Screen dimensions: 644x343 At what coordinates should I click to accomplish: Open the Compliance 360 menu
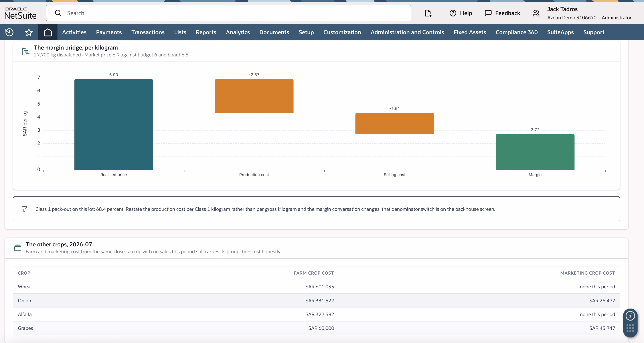[516, 32]
